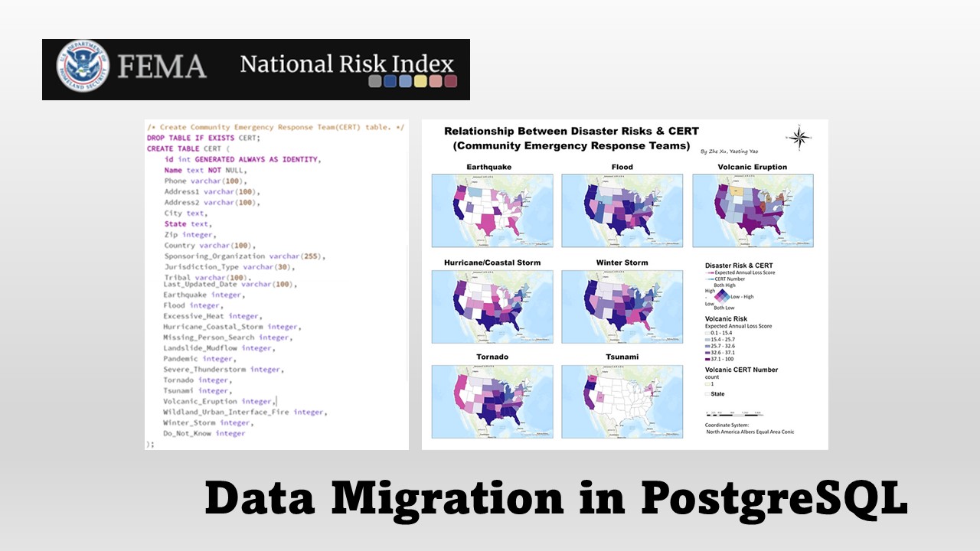This screenshot has height=551, width=980.
Task: Click "Pandemic integer" code line
Action: tap(200, 359)
